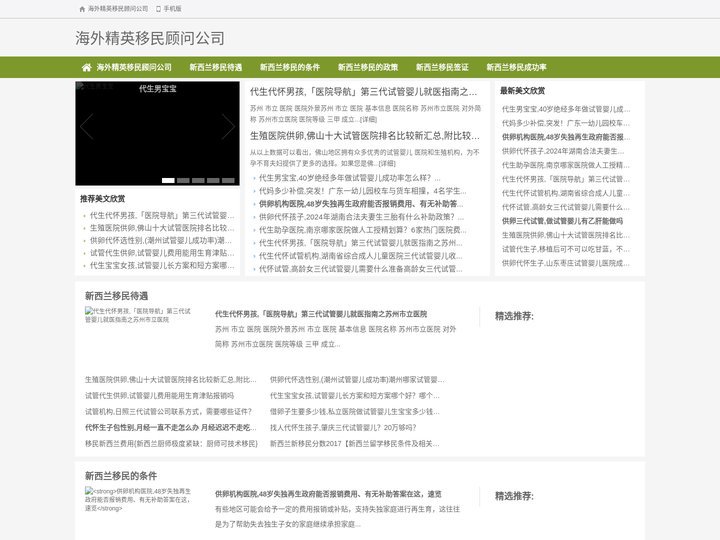Viewport: 720px width, 540px height.
Task: Click broken thumbnail in 新西兰移民的条件 section
Action: (x=138, y=500)
